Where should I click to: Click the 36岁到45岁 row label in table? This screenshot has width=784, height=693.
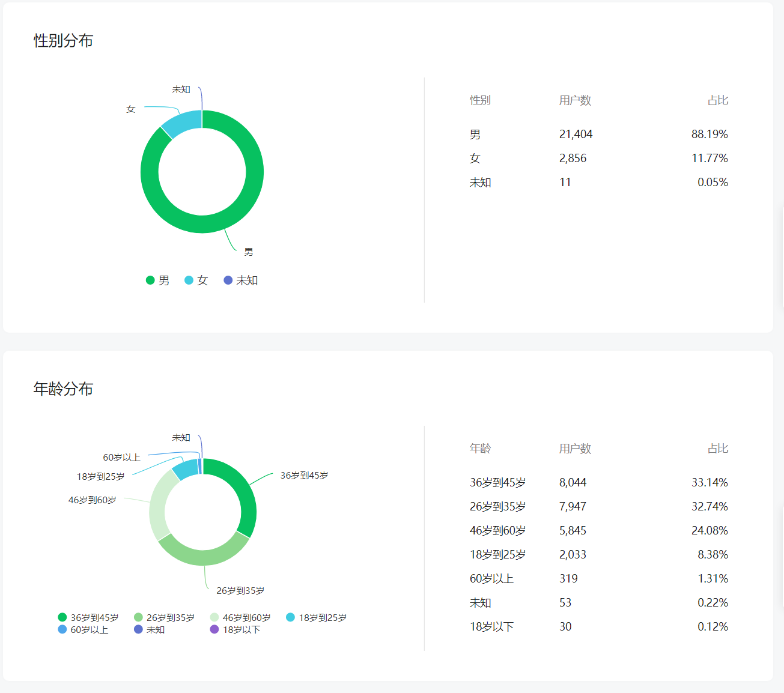[498, 483]
